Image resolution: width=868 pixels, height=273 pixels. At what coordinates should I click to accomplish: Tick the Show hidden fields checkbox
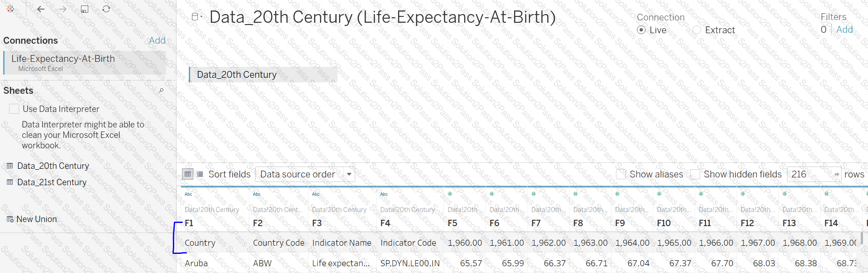695,174
